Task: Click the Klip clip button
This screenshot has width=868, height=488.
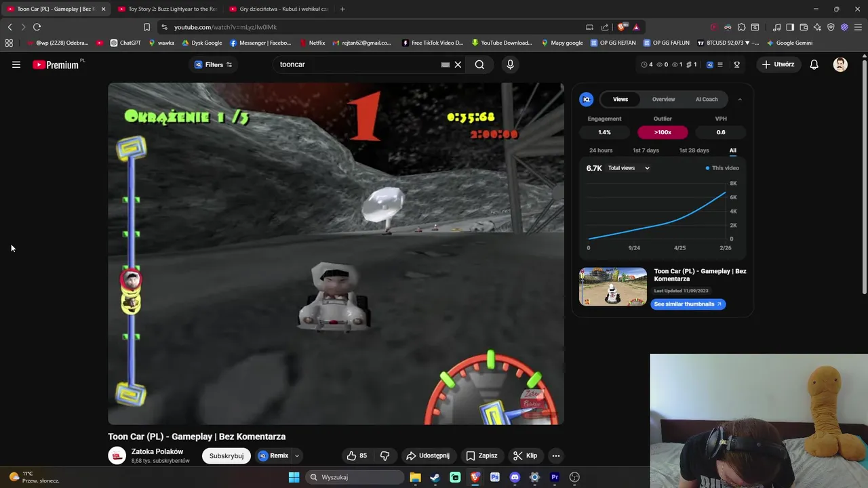Action: click(x=526, y=455)
